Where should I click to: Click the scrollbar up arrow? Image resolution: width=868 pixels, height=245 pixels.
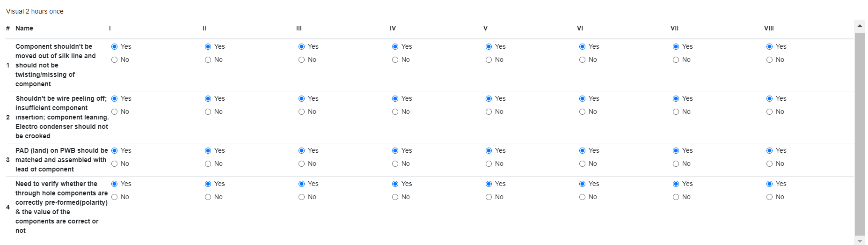(860, 26)
